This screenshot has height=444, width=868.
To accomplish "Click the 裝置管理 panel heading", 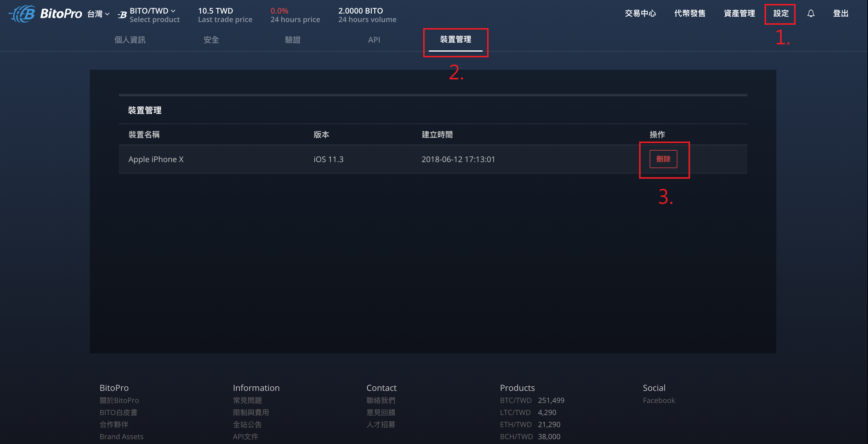I will [x=144, y=110].
